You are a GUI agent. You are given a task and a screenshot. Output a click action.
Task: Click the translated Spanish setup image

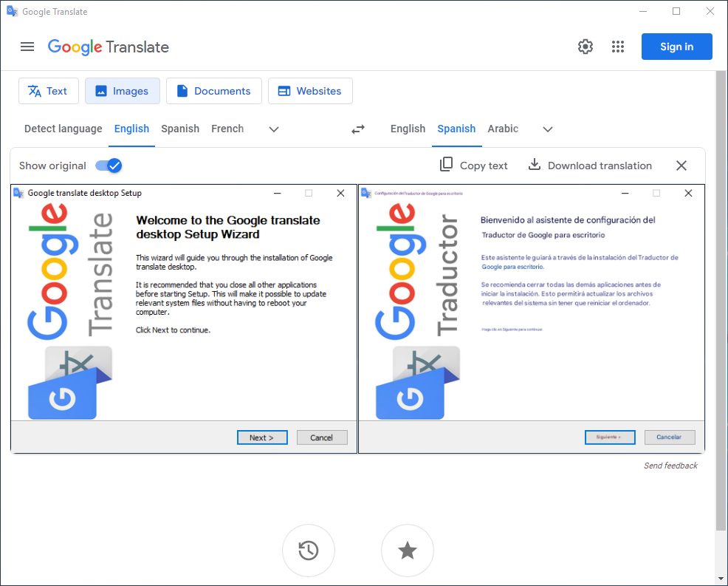(x=532, y=318)
